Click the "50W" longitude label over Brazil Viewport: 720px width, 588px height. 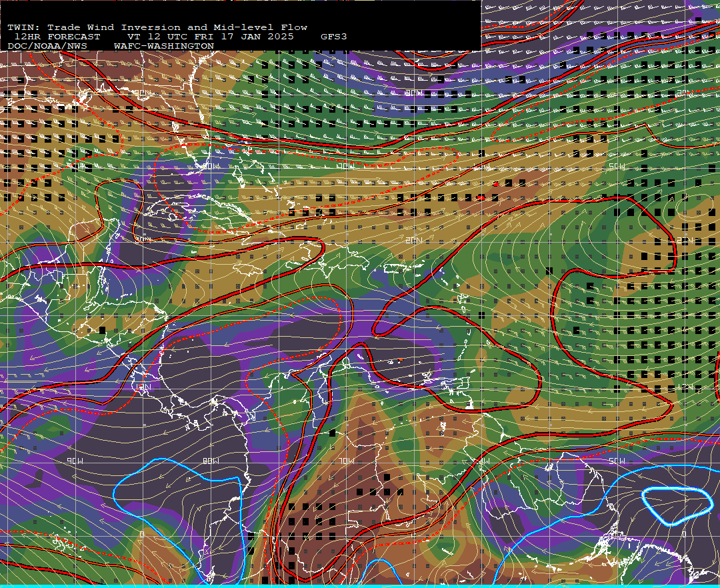617,461
